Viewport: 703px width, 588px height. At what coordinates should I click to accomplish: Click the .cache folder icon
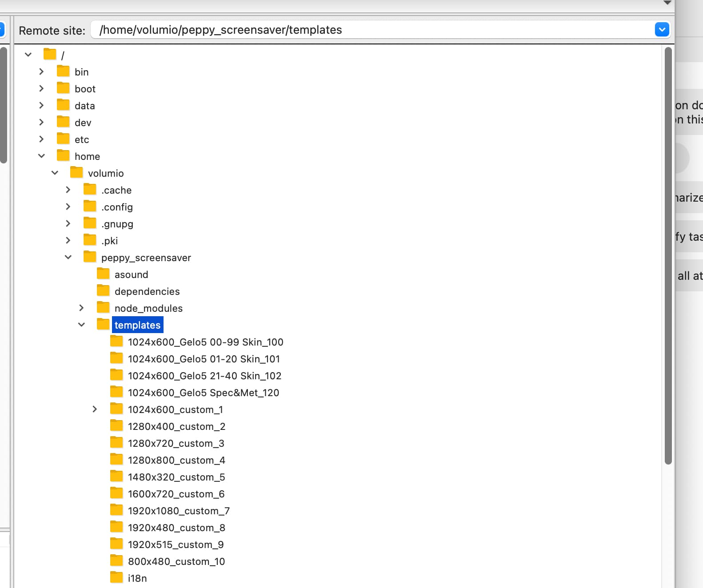click(x=90, y=190)
